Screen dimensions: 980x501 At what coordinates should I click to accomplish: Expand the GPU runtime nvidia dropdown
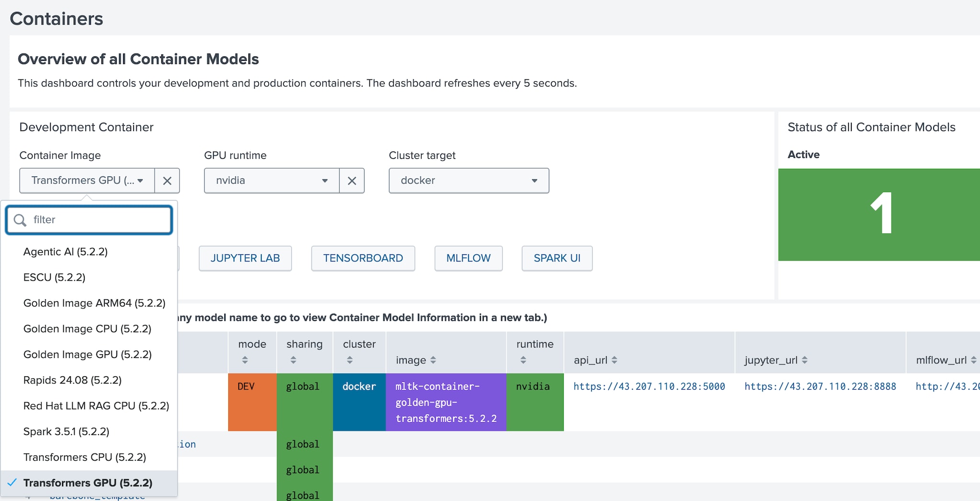[271, 181]
